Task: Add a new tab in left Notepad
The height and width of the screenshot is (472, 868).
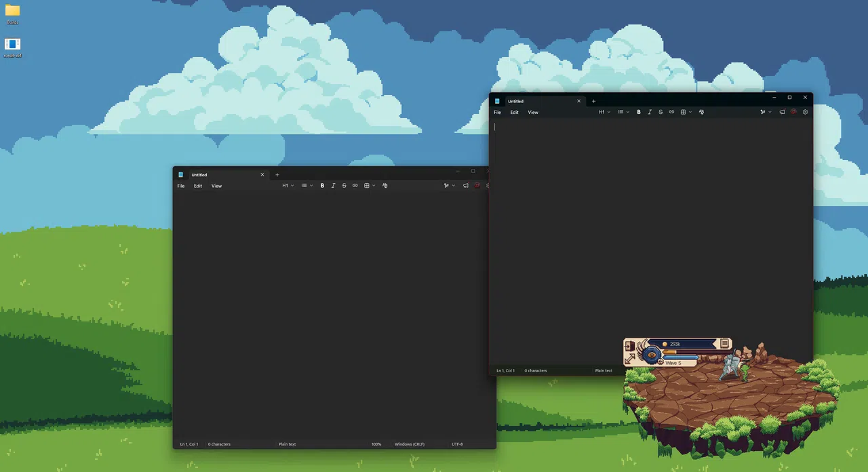Action: [277, 175]
